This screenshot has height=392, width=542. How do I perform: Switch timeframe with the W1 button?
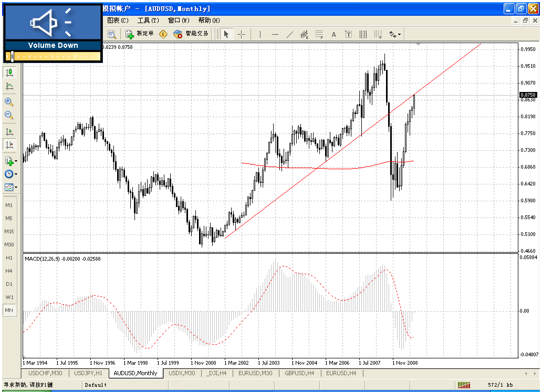click(9, 297)
